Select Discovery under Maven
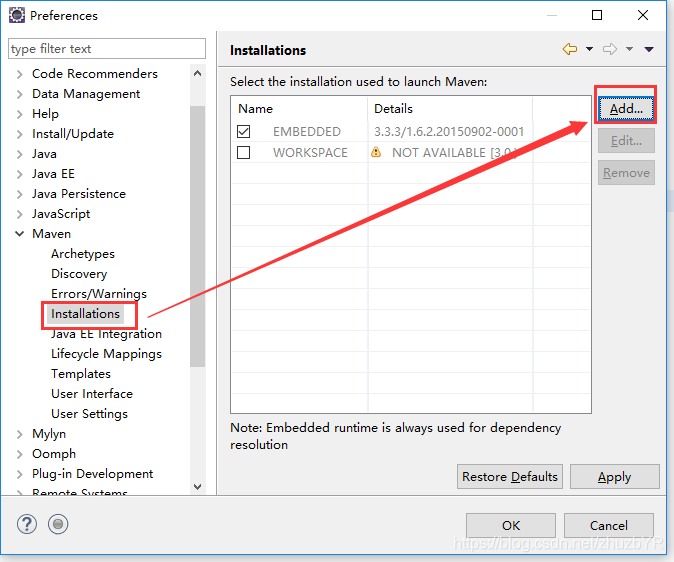 (79, 274)
